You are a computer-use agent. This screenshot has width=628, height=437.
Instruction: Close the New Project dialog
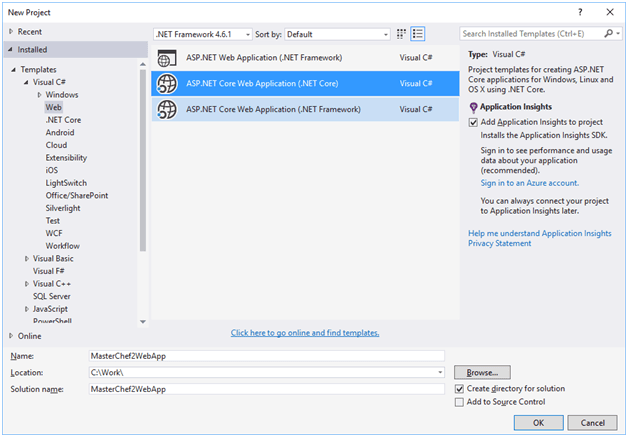[x=610, y=12]
